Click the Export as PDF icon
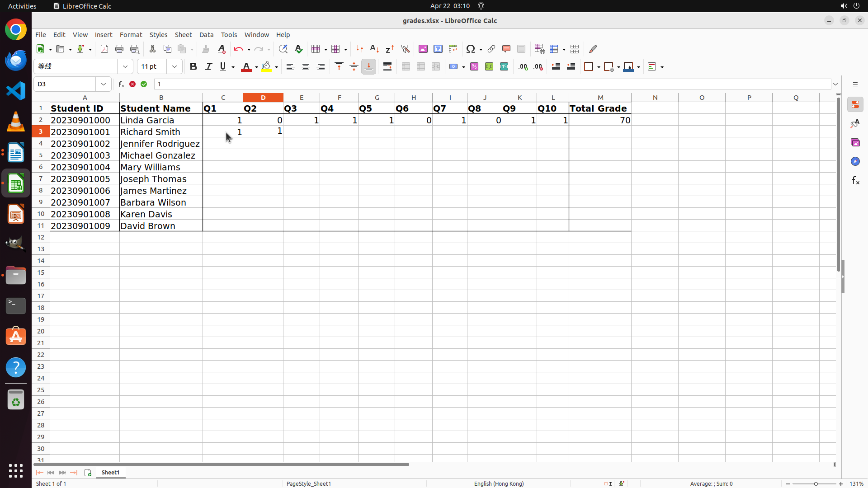Screen dimensions: 868x488 tap(104, 49)
